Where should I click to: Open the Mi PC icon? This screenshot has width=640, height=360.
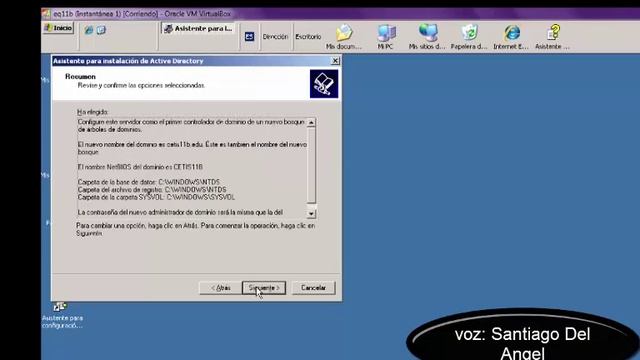coord(386,37)
